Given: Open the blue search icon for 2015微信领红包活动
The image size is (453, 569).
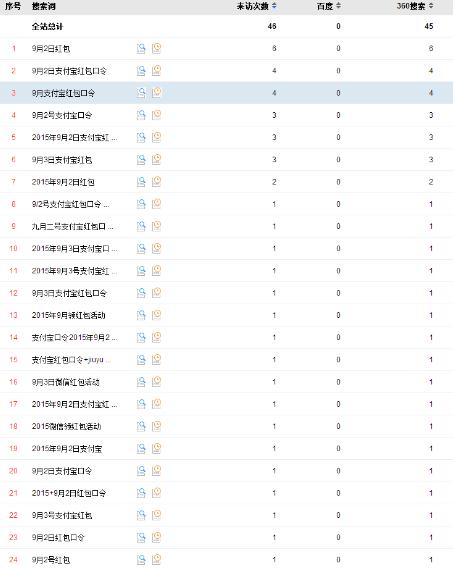Looking at the screenshot, I should (141, 426).
